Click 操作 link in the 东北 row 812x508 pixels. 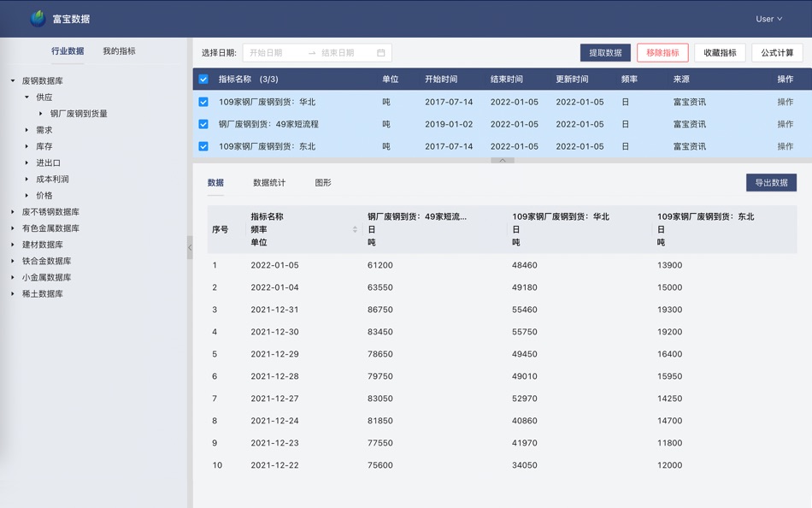pyautogui.click(x=785, y=147)
